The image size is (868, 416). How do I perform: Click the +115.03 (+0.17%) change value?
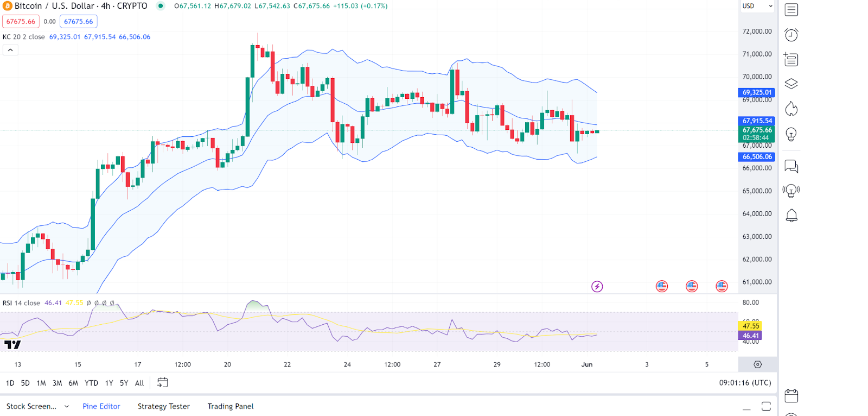360,6
